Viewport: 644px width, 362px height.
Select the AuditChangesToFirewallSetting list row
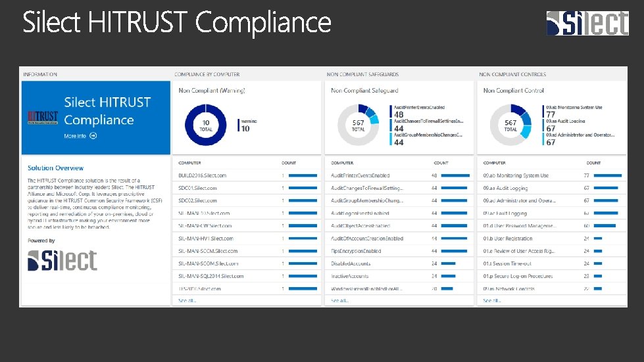pyautogui.click(x=399, y=188)
